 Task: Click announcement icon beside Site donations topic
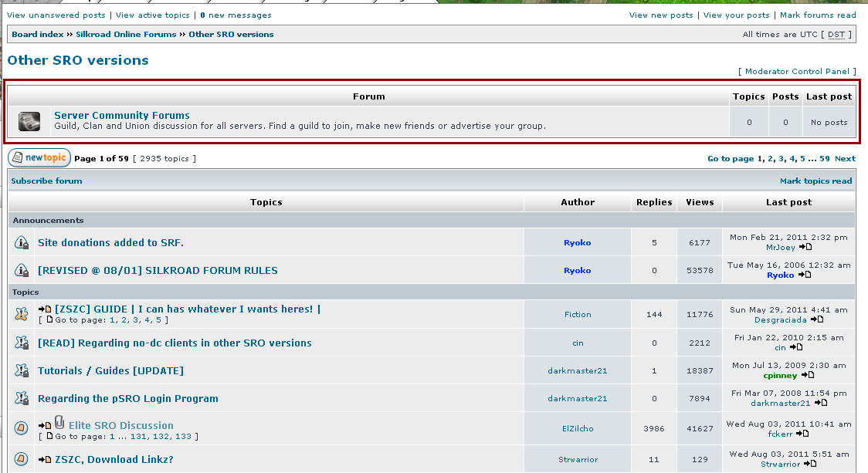(22, 243)
